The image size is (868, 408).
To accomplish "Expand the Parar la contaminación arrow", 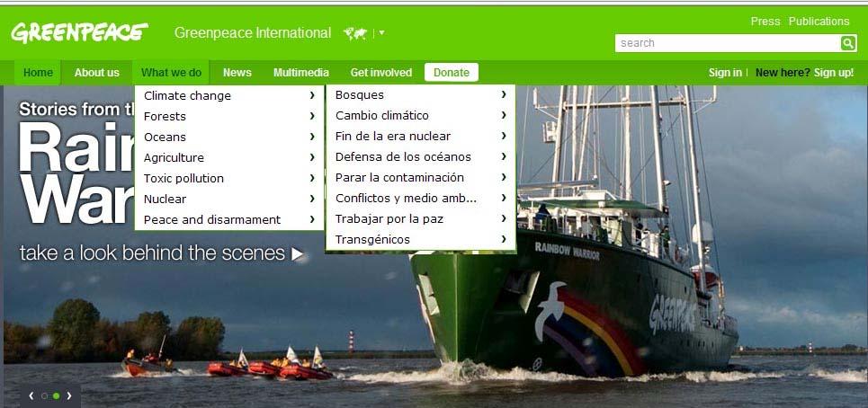I will pos(504,177).
